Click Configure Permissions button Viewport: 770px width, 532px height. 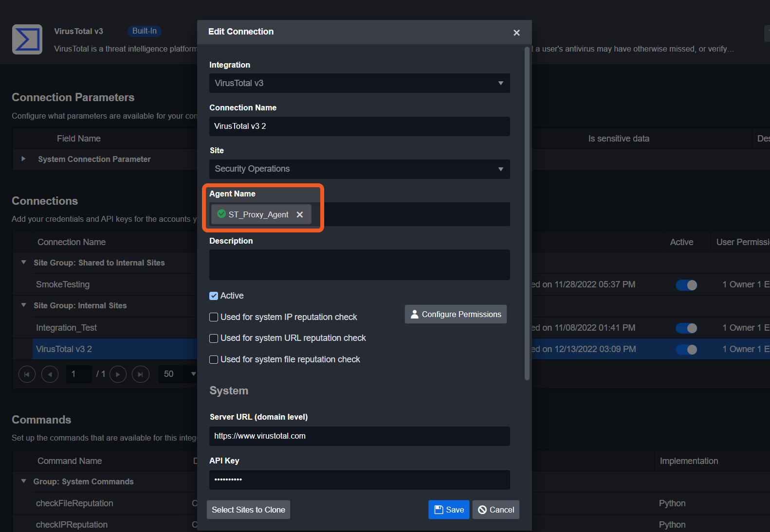tap(456, 314)
